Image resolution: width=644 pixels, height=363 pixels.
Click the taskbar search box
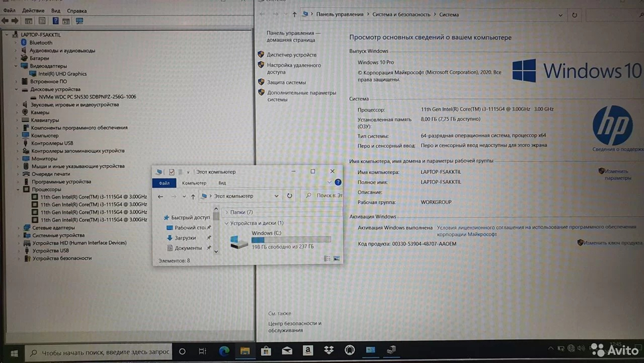(x=99, y=352)
